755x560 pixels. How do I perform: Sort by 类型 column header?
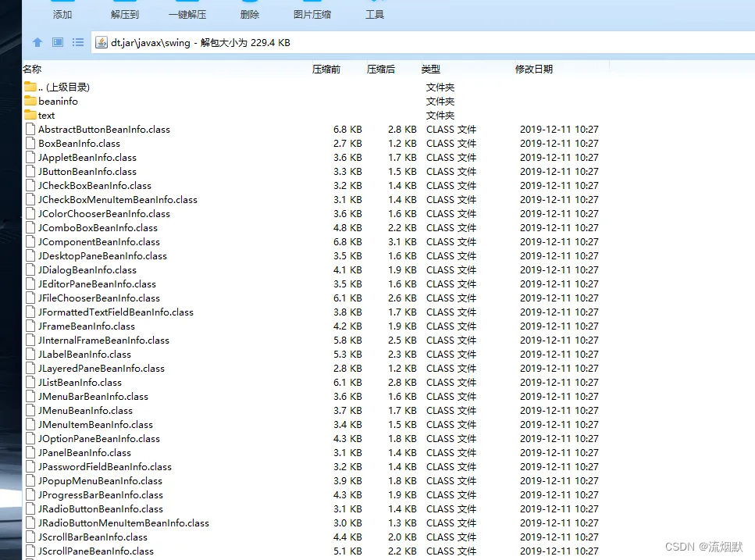(430, 70)
